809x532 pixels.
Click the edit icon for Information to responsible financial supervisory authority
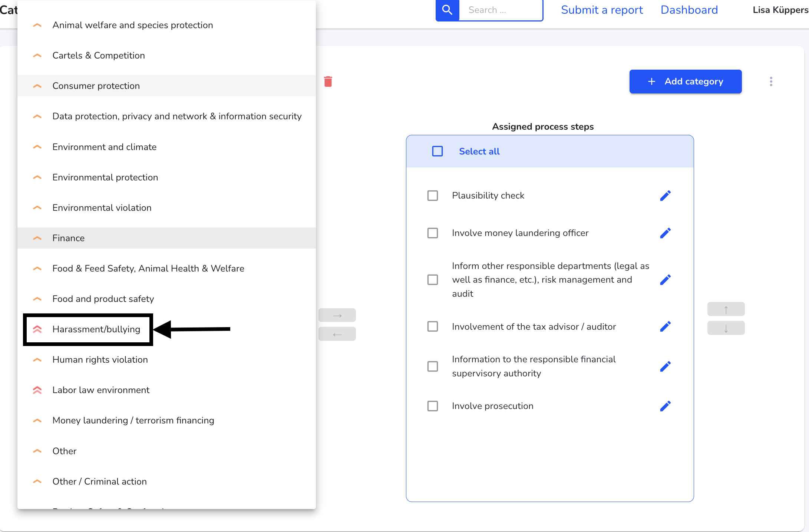(665, 367)
